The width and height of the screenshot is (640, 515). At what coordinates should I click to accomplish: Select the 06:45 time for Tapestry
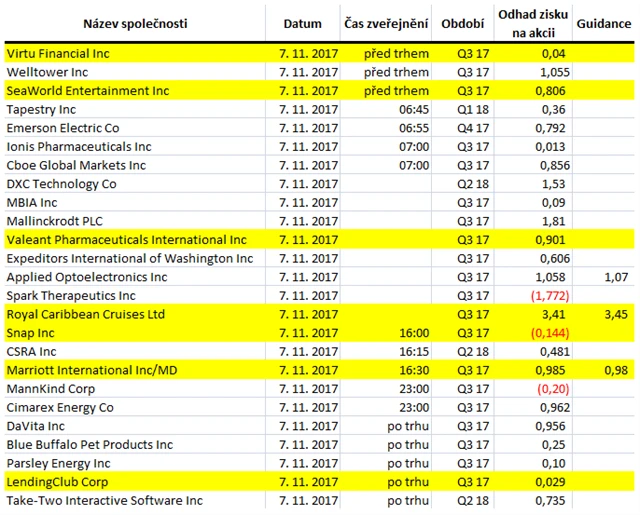(x=414, y=109)
